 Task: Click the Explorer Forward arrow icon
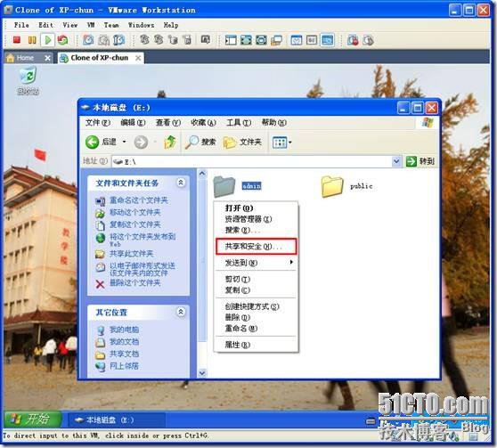pyautogui.click(x=141, y=143)
